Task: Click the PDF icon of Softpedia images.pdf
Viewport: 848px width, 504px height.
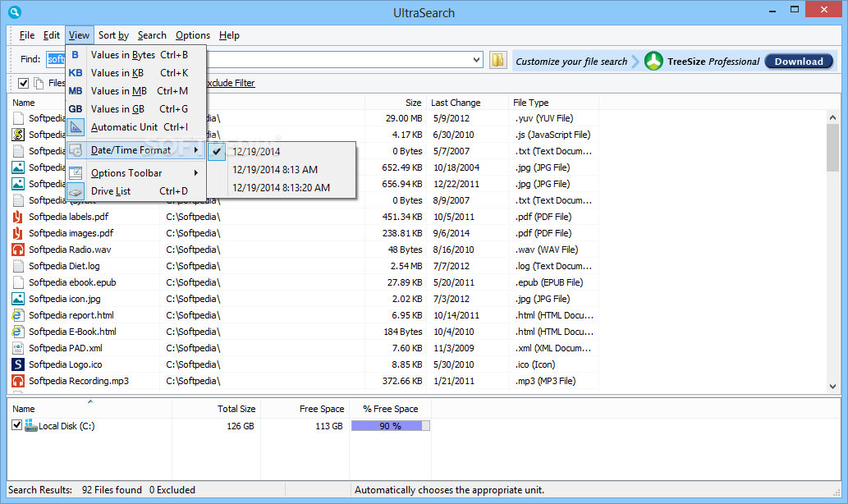Action: pos(18,233)
